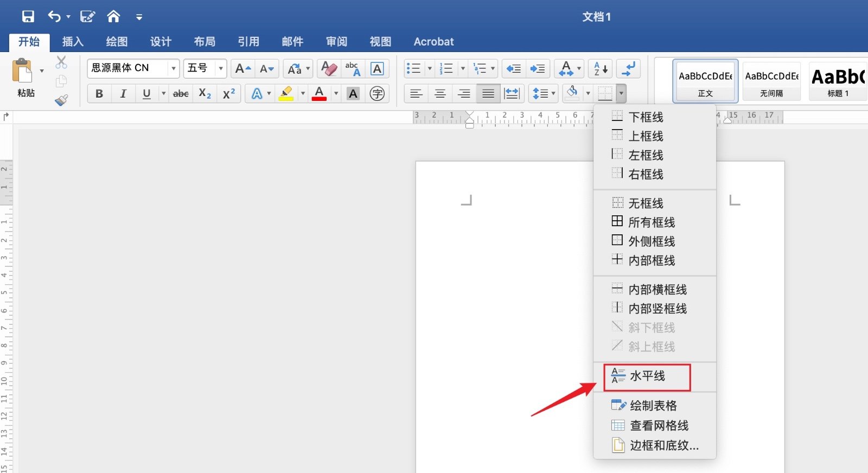Apply the yellow highlight color
868x473 pixels.
tap(286, 93)
